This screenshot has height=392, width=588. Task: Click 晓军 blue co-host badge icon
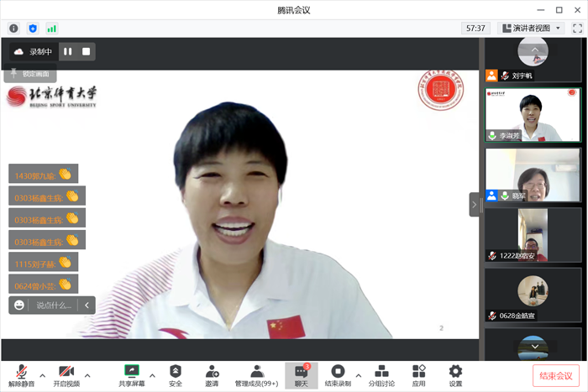(x=491, y=196)
